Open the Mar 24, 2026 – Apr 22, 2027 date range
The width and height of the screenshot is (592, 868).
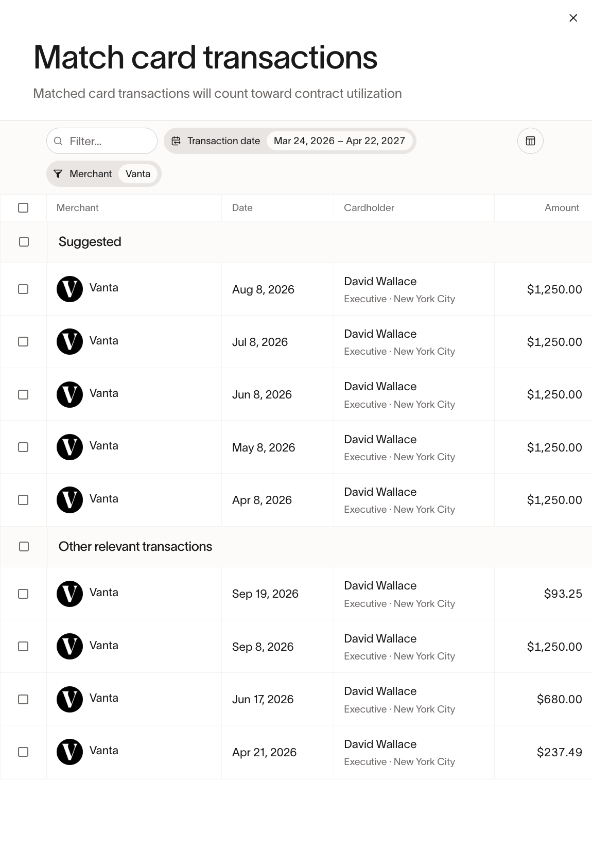point(339,141)
